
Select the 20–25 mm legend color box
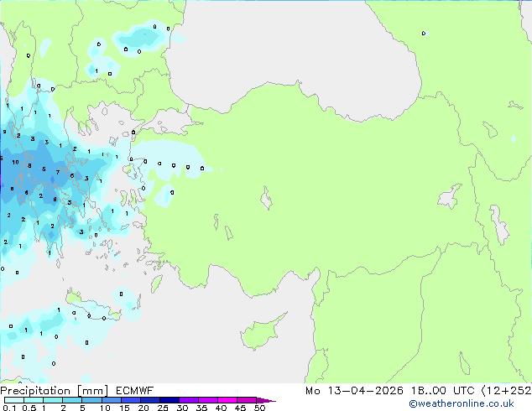(x=150, y=400)
